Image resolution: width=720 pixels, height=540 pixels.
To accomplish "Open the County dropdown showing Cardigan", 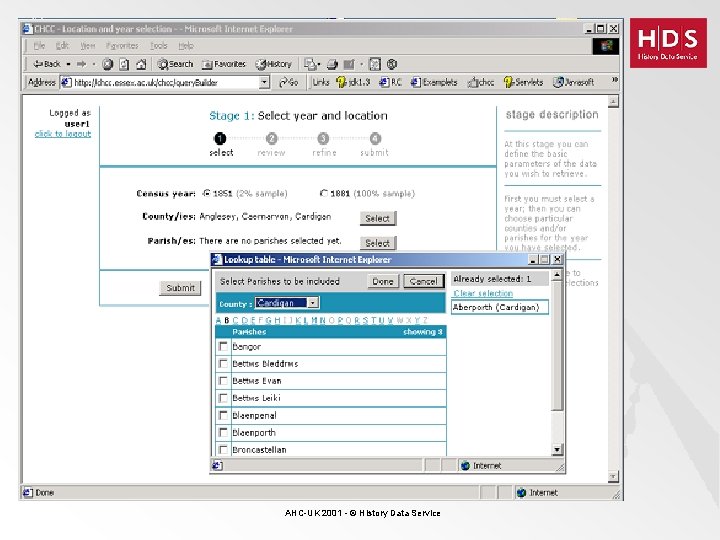I will tap(287, 303).
